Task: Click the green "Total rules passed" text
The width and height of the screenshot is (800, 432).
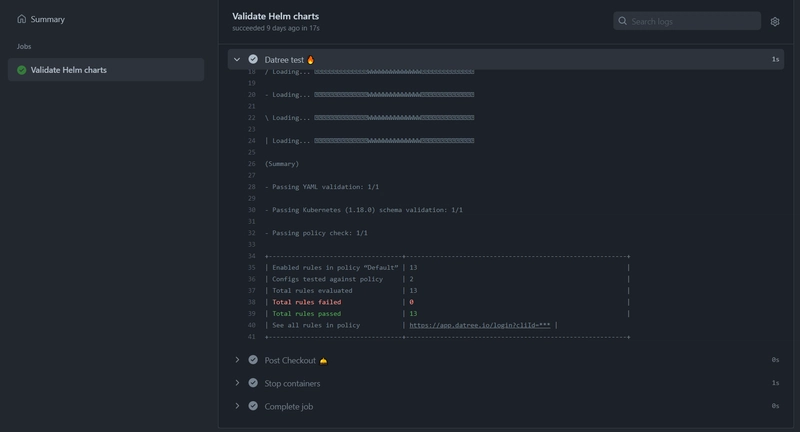Action: 307,314
